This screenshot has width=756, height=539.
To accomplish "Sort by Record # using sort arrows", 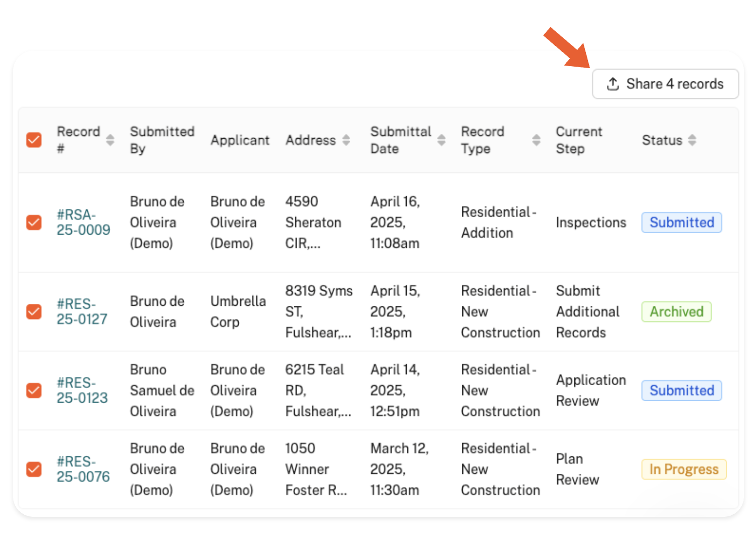I will point(110,140).
